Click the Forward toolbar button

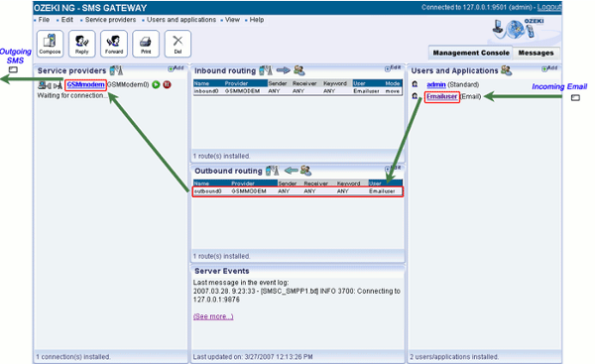(113, 44)
